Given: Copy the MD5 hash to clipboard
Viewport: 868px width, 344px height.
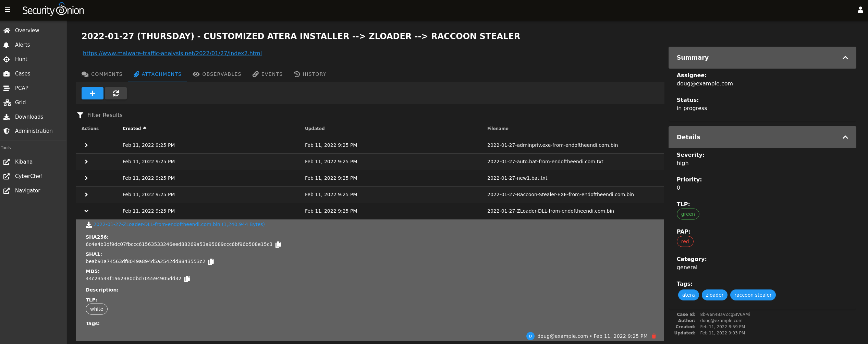Looking at the screenshot, I should (187, 279).
